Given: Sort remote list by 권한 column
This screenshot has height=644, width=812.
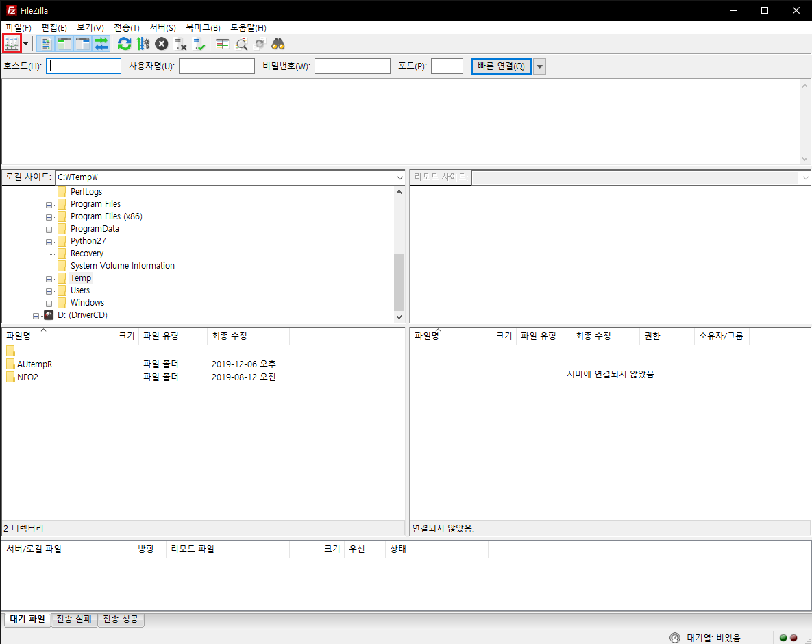Looking at the screenshot, I should tap(667, 336).
